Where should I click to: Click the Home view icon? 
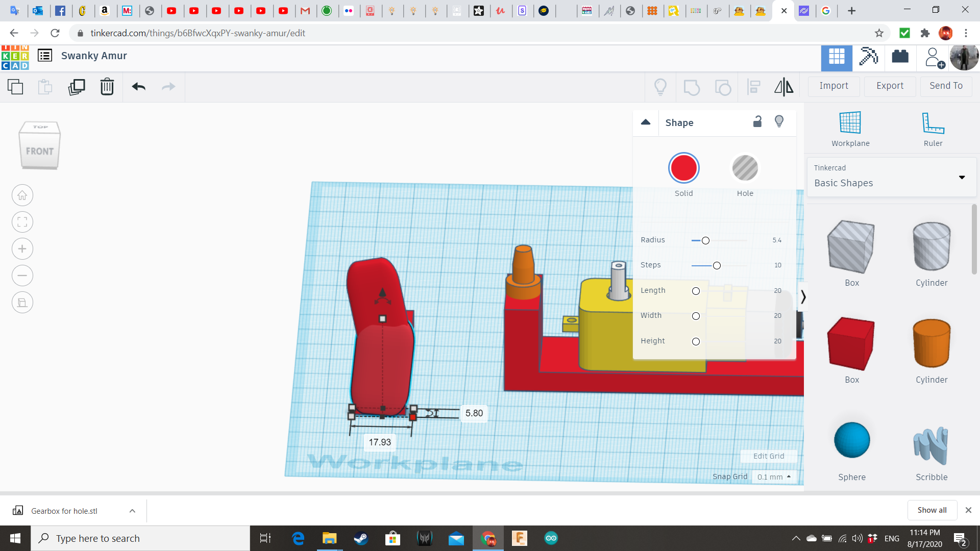tap(22, 195)
